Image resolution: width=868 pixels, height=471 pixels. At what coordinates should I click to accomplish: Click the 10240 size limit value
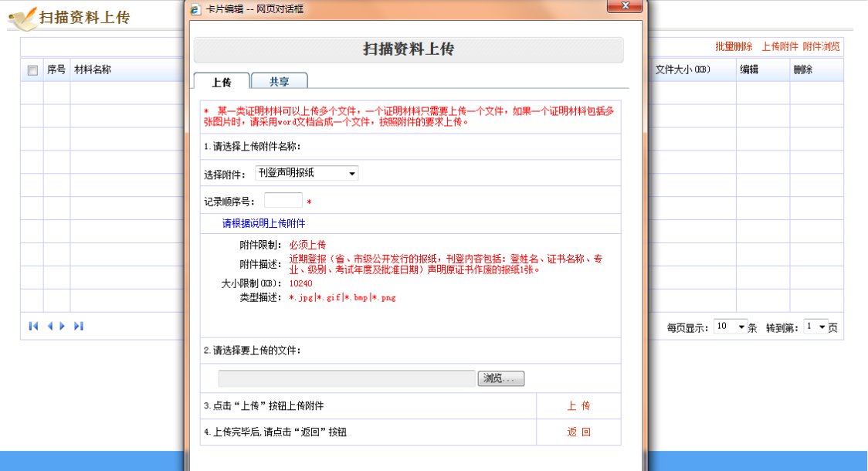coord(300,283)
